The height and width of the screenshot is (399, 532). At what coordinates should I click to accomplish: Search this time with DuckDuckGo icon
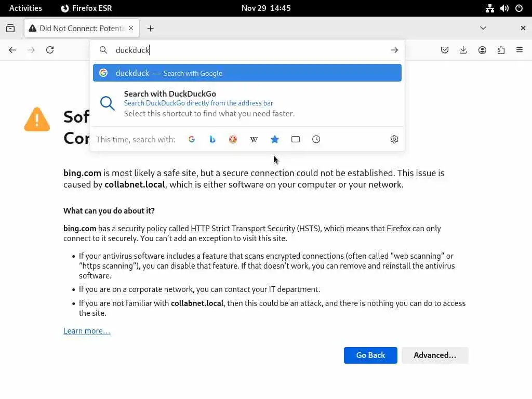tap(233, 139)
